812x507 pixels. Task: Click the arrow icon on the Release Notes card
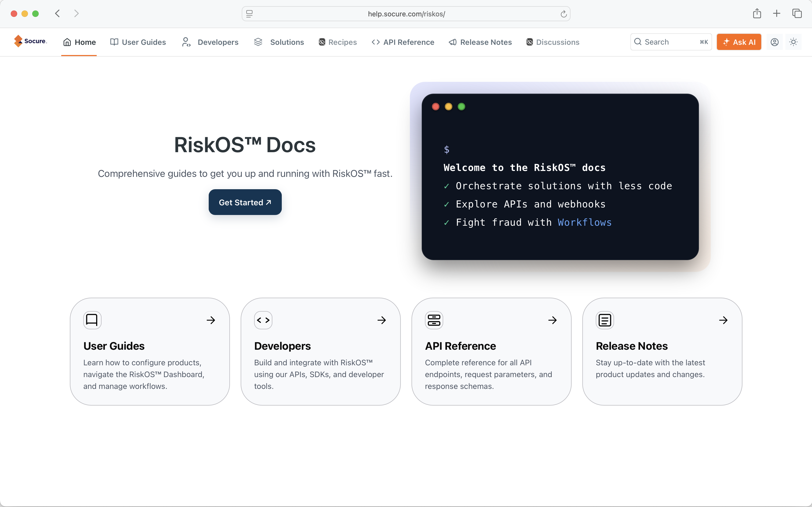[723, 320]
